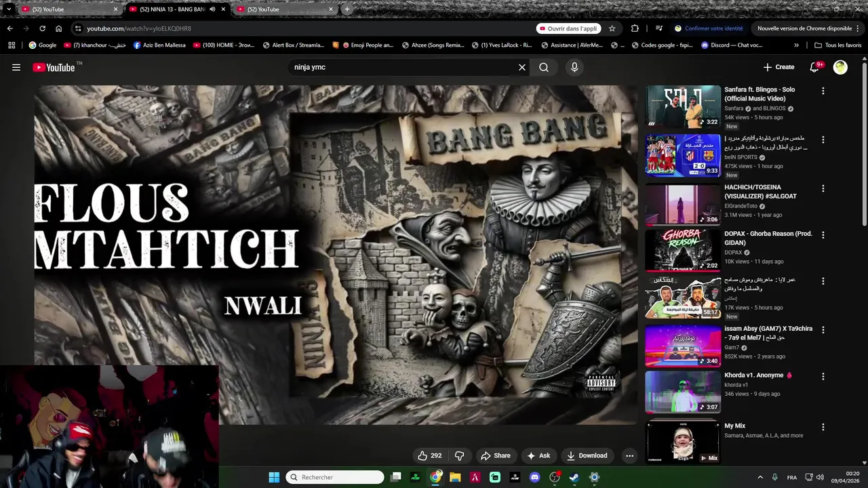Open media controls in Chrome toolbar
The height and width of the screenshot is (488, 868).
point(658,28)
